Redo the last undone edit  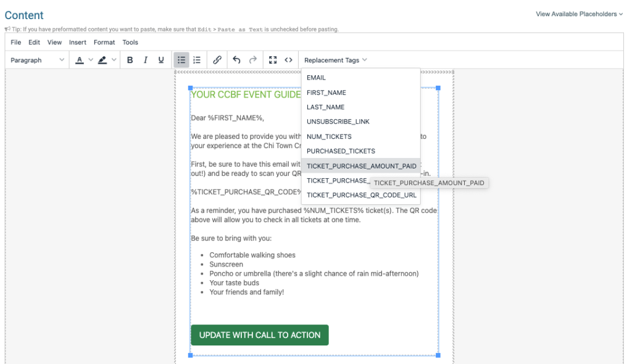(252, 60)
